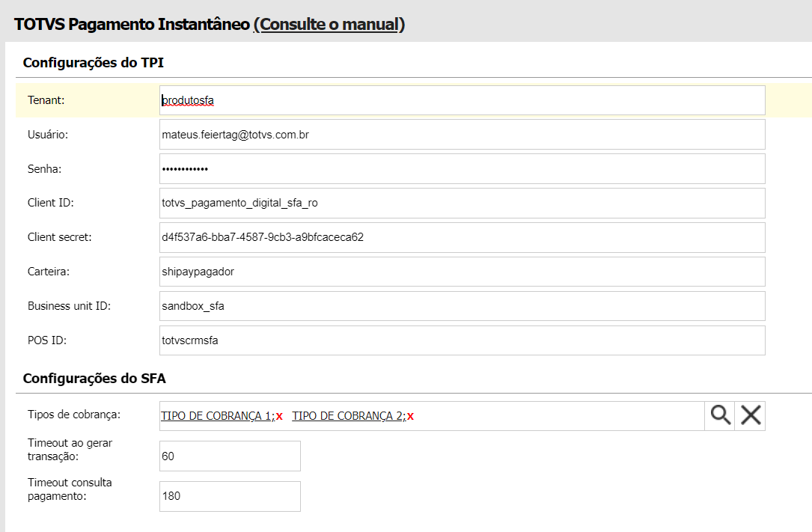812x532 pixels.
Task: Select the Business unit ID field
Action: (462, 306)
